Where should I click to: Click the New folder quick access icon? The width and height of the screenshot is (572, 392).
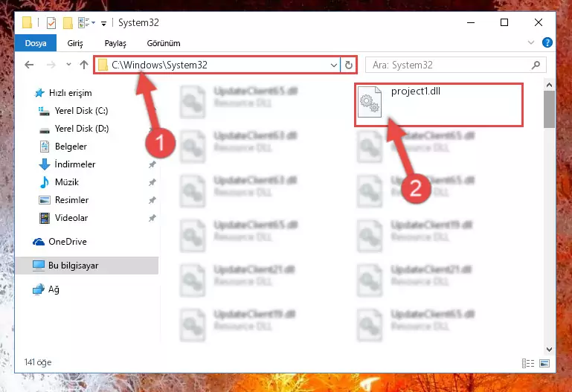pos(68,23)
